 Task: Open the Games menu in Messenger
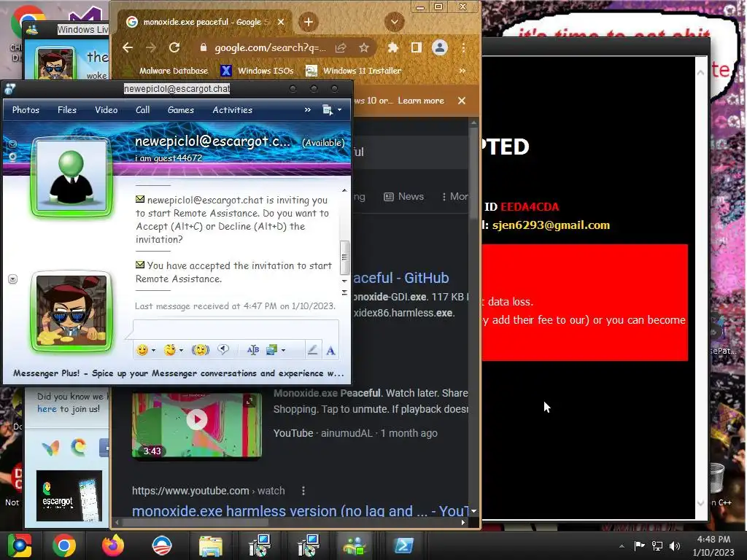[x=181, y=110]
